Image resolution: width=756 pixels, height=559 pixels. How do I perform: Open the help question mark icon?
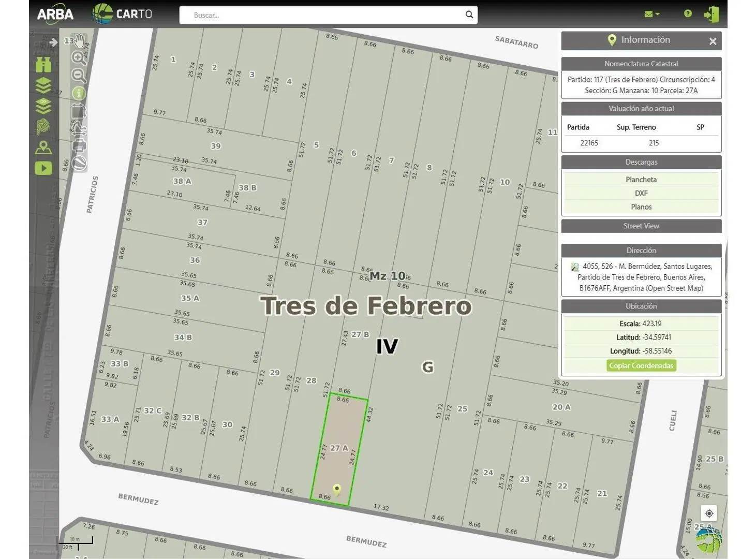[x=687, y=14]
